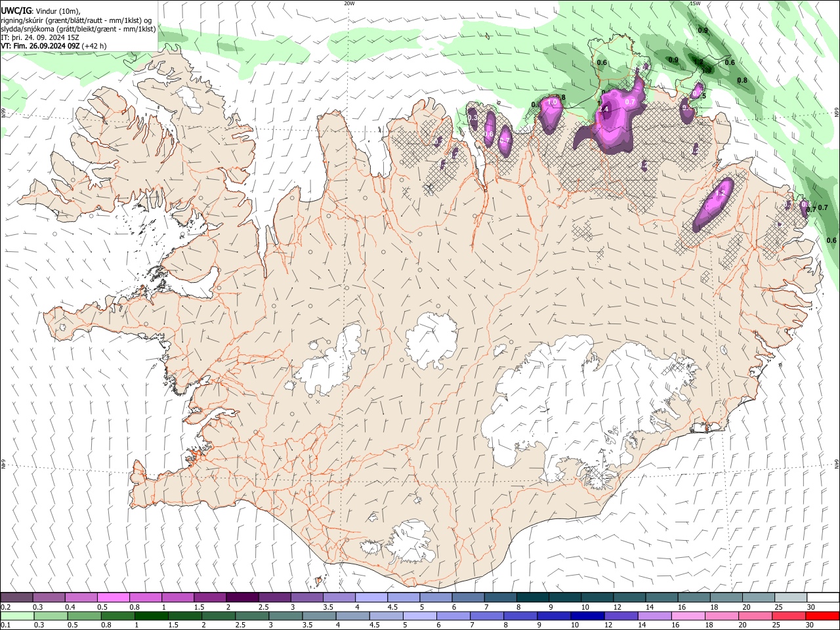Click the violet swatch starting at 12 in the lower legend
This screenshot has width=840, height=630.
coord(621,616)
